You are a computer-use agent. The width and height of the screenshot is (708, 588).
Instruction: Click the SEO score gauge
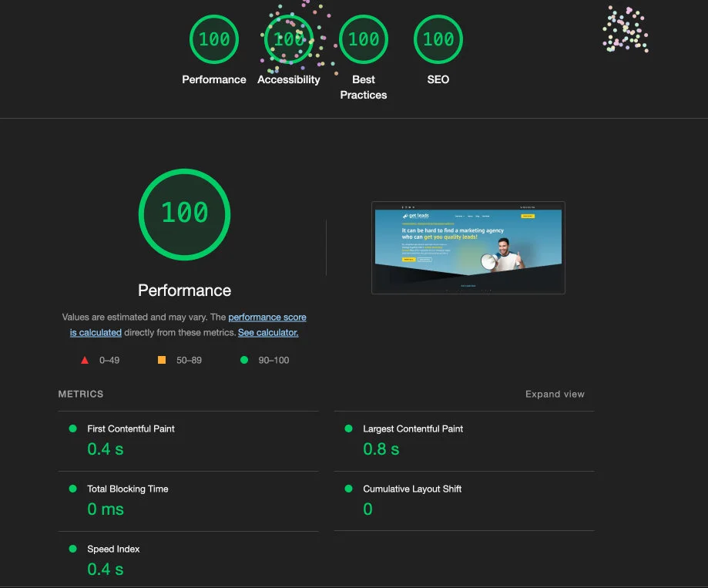click(x=438, y=39)
